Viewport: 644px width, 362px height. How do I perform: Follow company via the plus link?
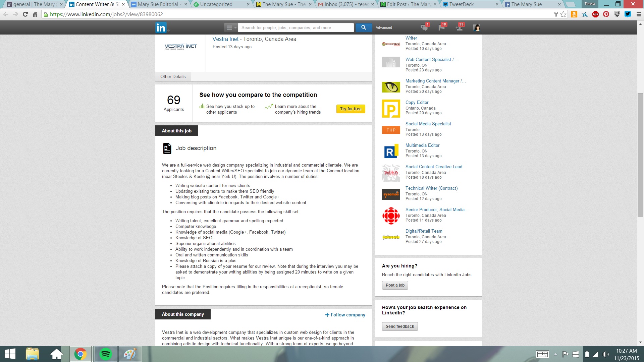click(345, 315)
